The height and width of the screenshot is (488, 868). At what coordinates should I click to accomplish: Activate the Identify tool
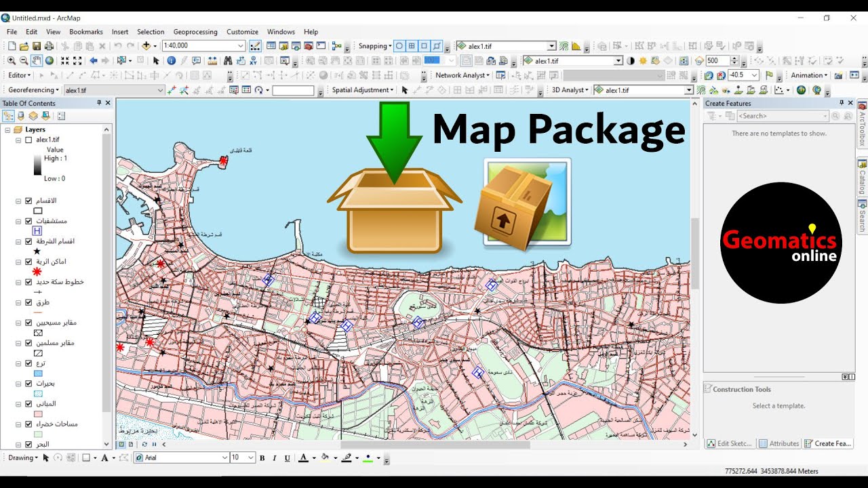171,60
